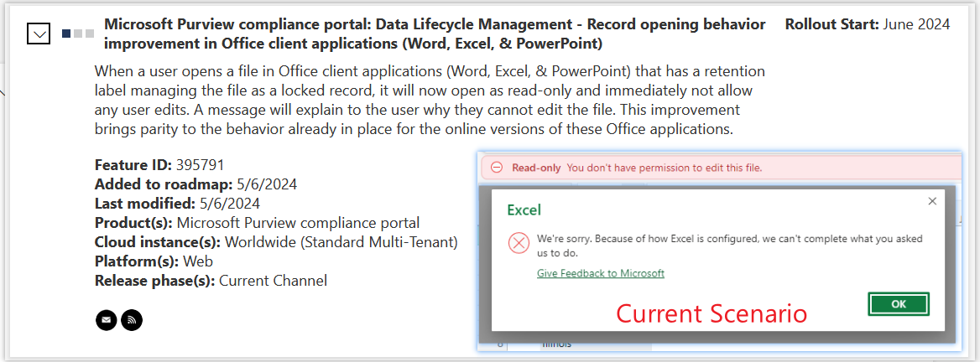Click the feature description paragraph
The width and height of the screenshot is (980, 362).
430,100
